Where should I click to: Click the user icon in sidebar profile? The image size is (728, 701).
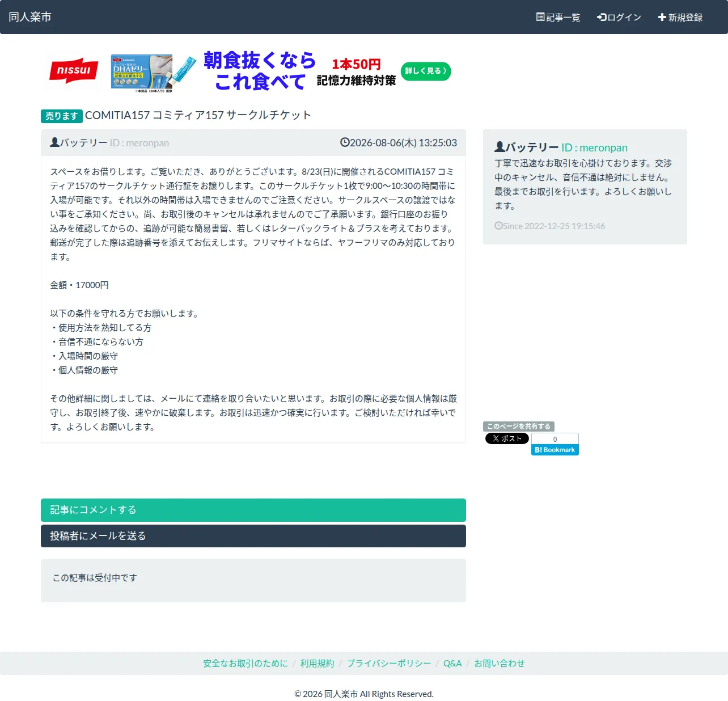[x=500, y=147]
